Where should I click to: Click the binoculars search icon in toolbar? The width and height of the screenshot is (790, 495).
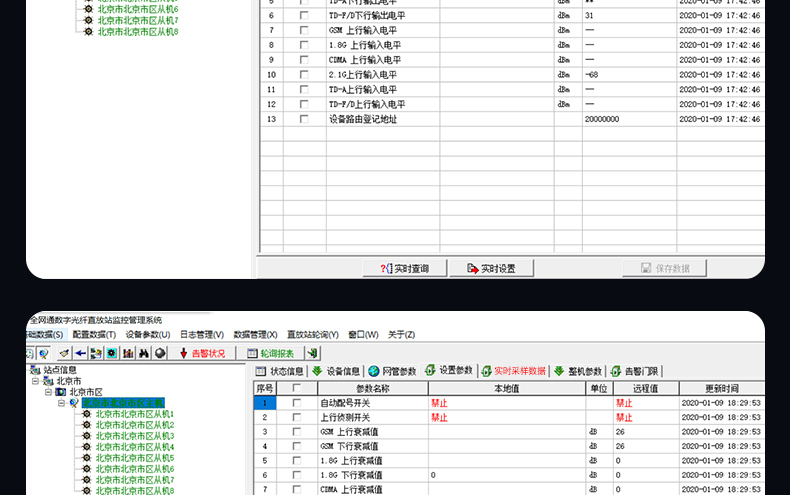point(144,353)
